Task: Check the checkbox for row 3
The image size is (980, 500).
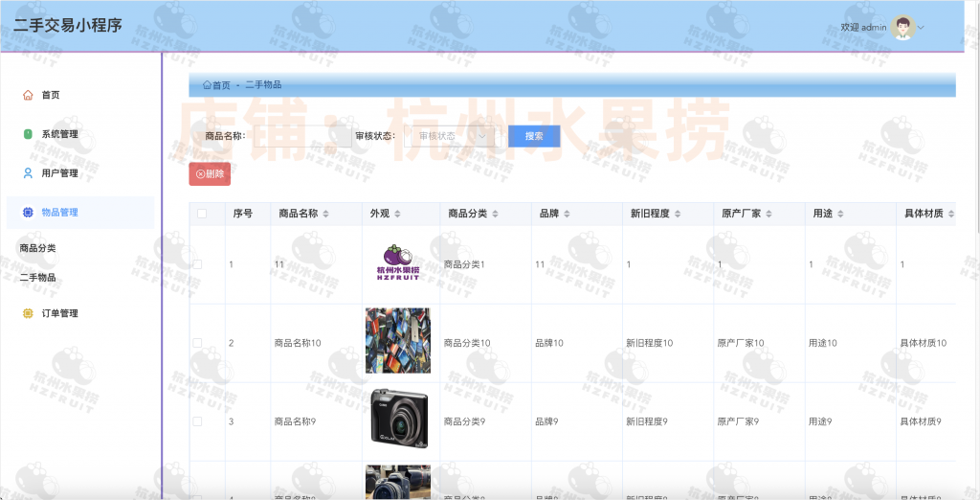Action: point(197,421)
